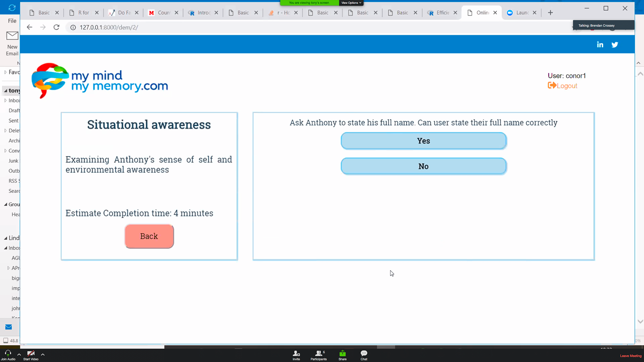Expand the Deleted folder in Outlook
This screenshot has width=644, height=362.
click(x=5, y=131)
